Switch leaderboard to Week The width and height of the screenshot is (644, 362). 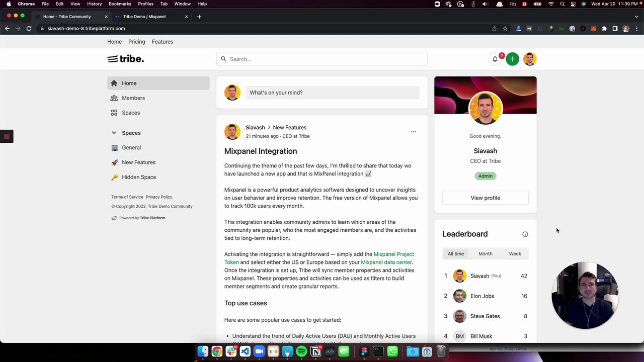(515, 254)
